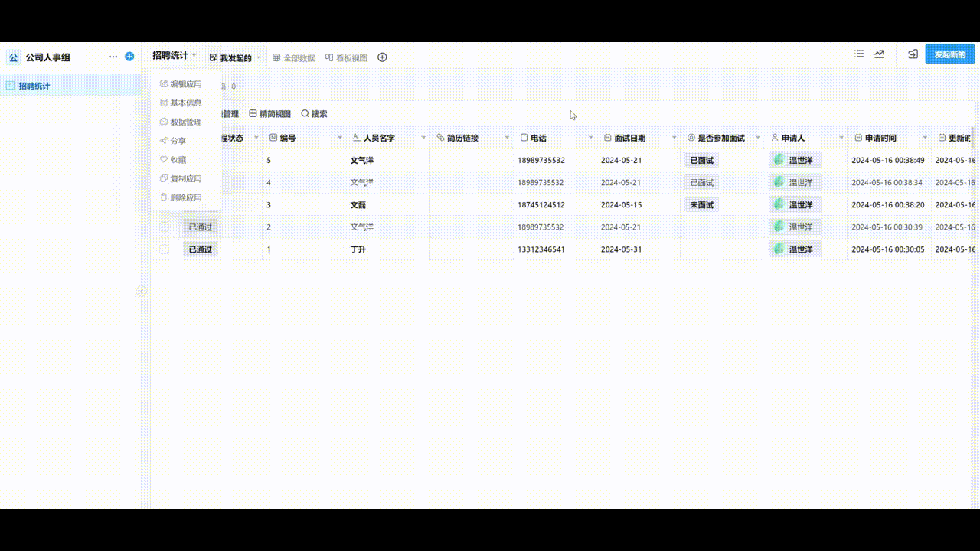980x551 pixels.
Task: Click the blue plus icon beside 公司人事组
Action: point(129,57)
